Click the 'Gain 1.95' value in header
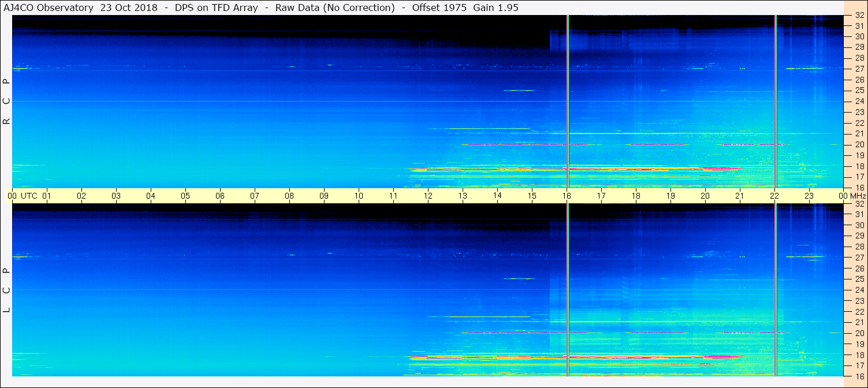 [x=496, y=8]
